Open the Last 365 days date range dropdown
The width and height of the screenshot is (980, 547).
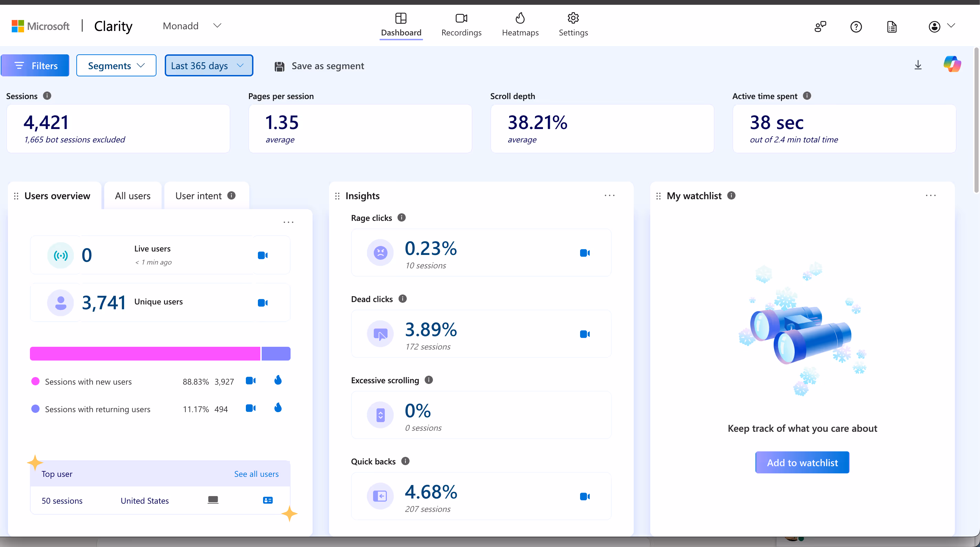pos(208,65)
